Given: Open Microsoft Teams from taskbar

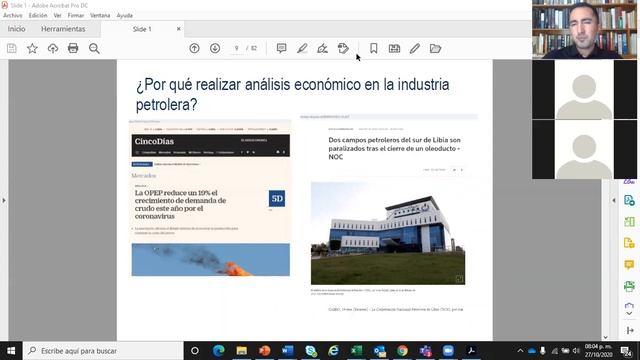Looking at the screenshot, I should click(425, 351).
